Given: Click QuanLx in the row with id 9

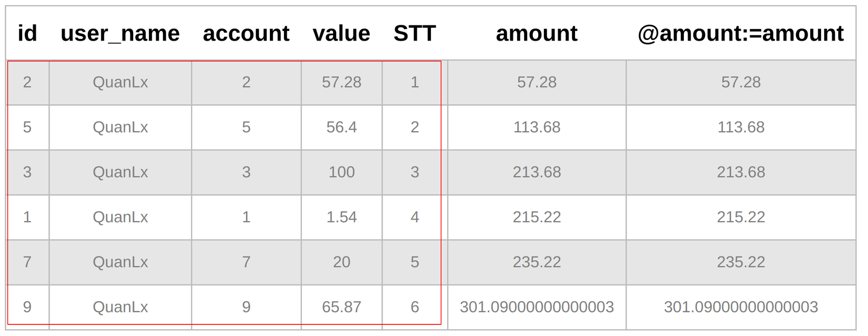Looking at the screenshot, I should pyautogui.click(x=120, y=307).
